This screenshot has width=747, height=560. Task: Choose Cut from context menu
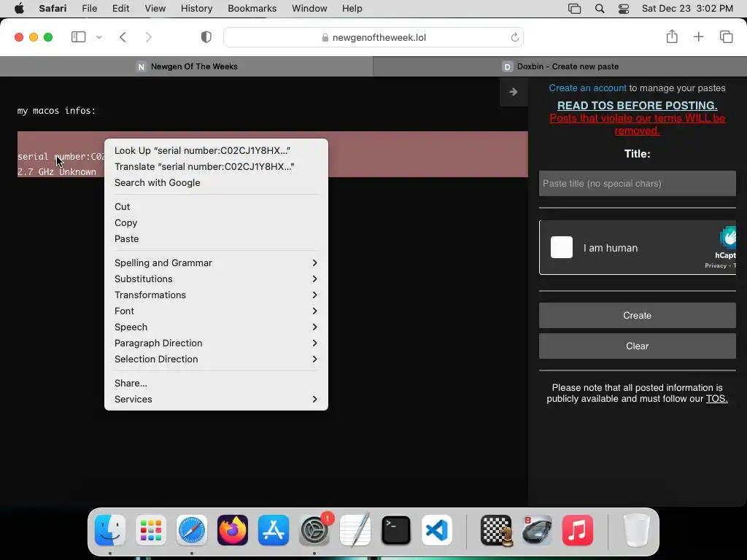(216, 206)
